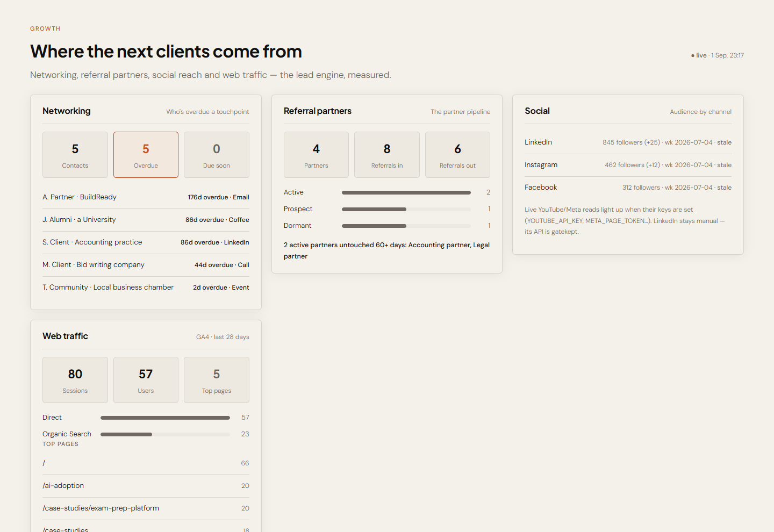Click the 'Web traffic' card heading
Image resolution: width=774 pixels, height=532 pixels.
65,336
